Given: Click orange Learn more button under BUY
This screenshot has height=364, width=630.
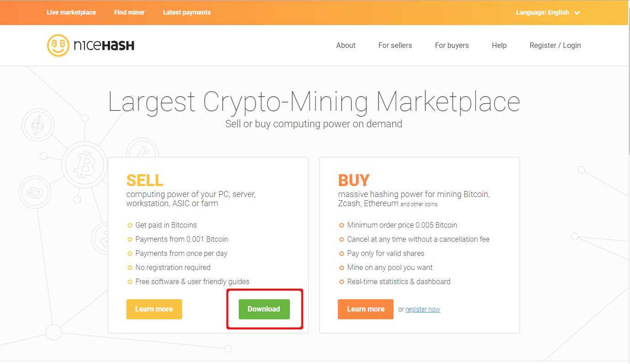Looking at the screenshot, I should click(x=365, y=309).
